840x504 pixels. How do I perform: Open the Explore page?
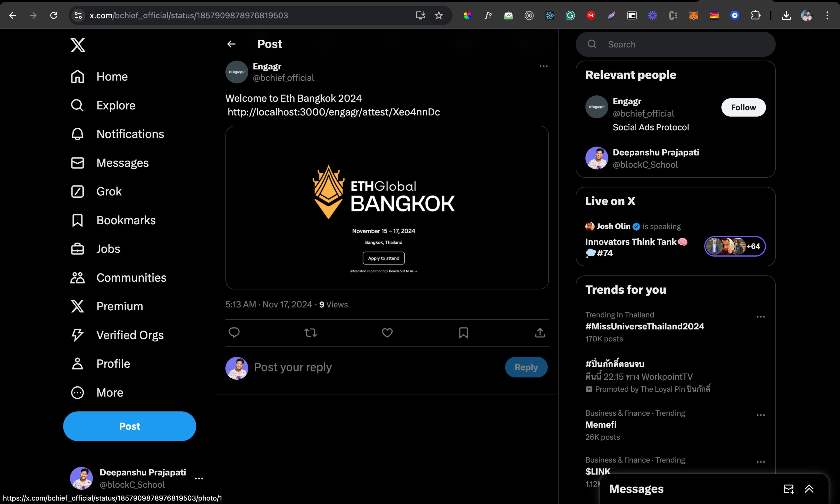pyautogui.click(x=103, y=106)
